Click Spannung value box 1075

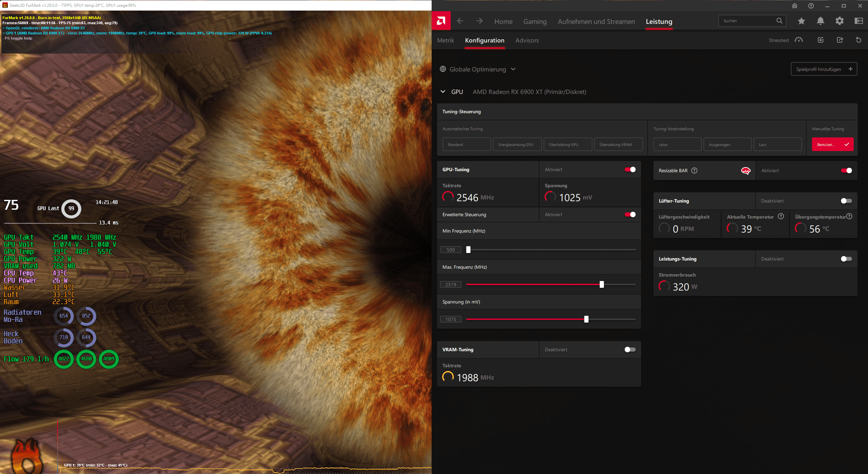point(451,319)
